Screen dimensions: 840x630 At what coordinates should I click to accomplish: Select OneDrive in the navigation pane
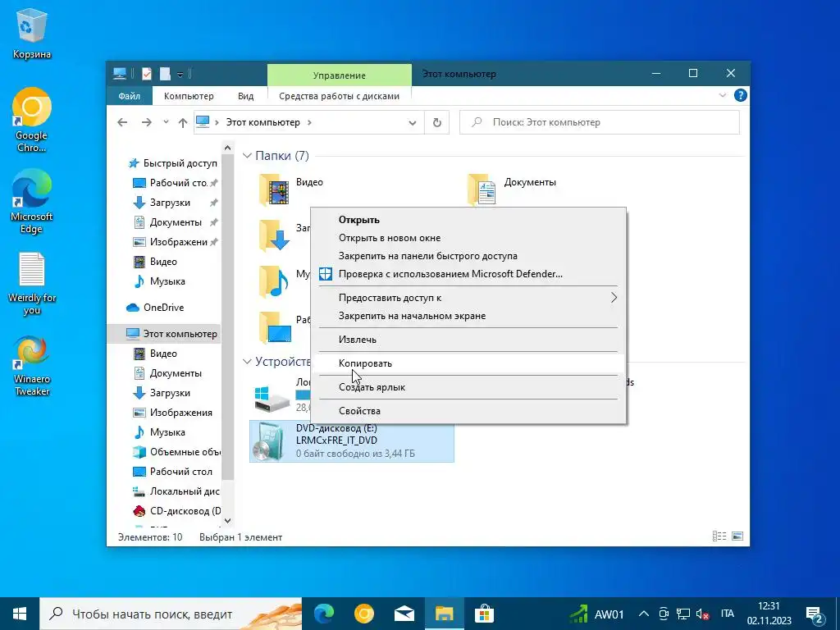tap(155, 308)
